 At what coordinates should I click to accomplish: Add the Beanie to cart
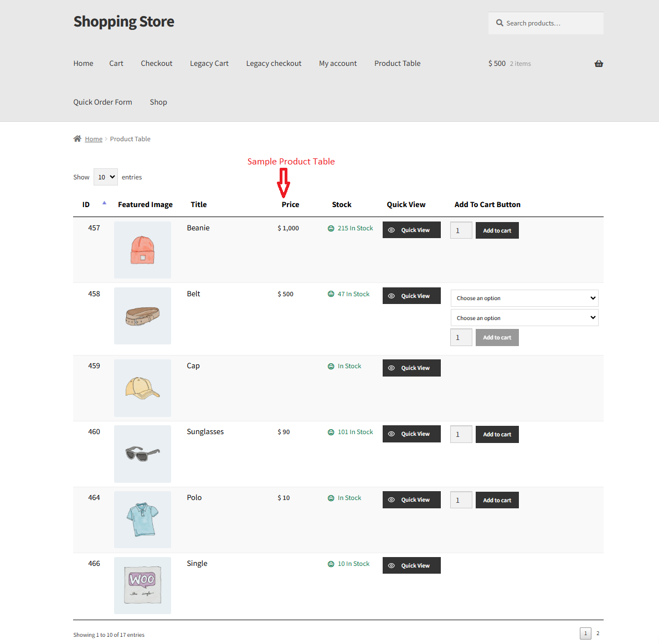click(497, 230)
